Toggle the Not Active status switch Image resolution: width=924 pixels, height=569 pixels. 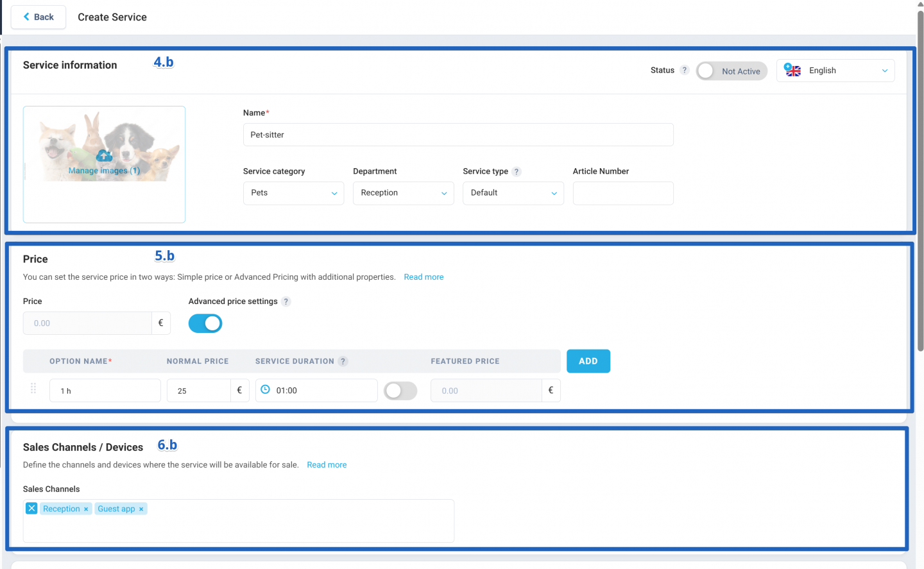pyautogui.click(x=732, y=71)
